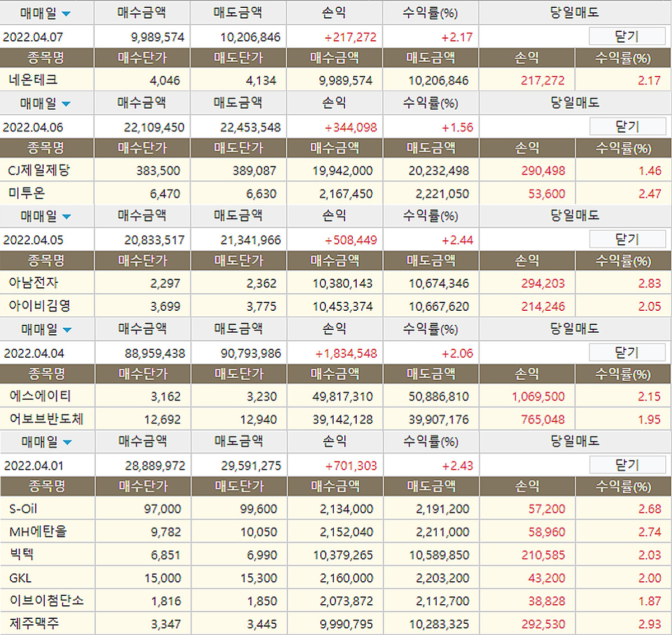Collapse the 2022.04.01 details using 닫기
672x635 pixels.
(627, 465)
